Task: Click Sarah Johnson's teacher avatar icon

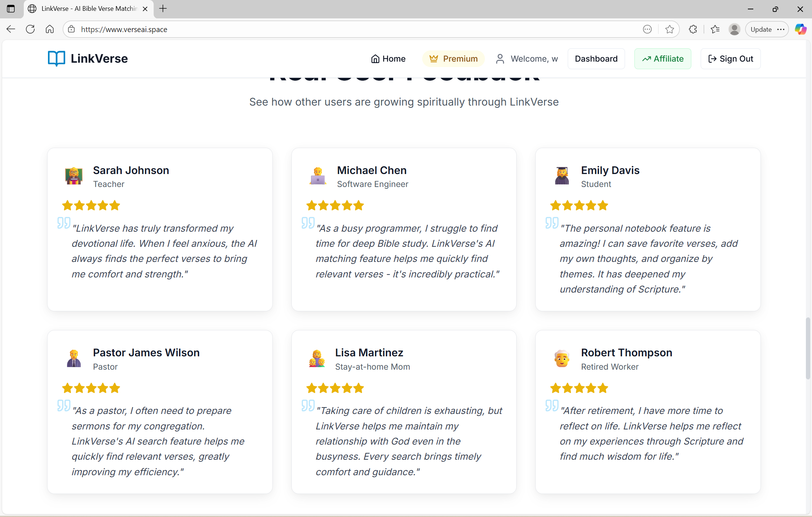Action: (74, 176)
